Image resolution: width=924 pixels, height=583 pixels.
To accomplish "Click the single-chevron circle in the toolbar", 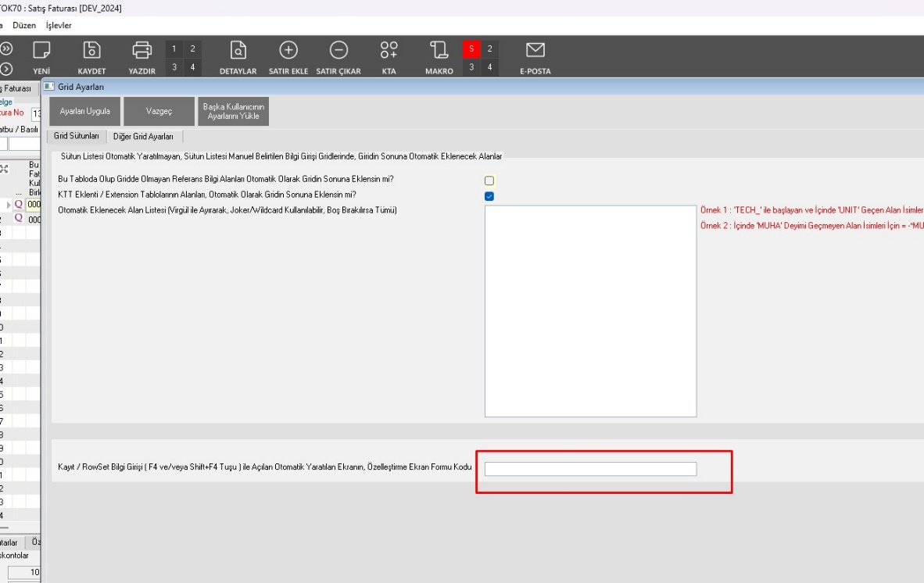I will pos(7,69).
